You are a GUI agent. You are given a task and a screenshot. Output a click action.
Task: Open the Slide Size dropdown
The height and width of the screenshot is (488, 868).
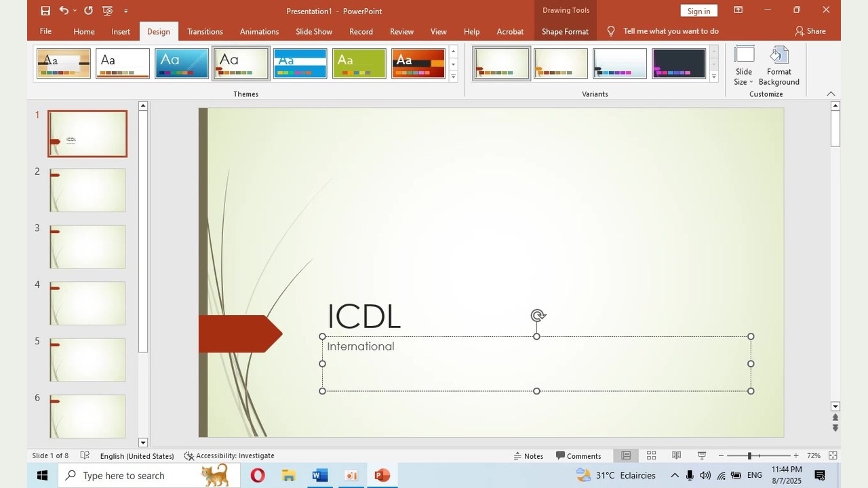(x=744, y=66)
